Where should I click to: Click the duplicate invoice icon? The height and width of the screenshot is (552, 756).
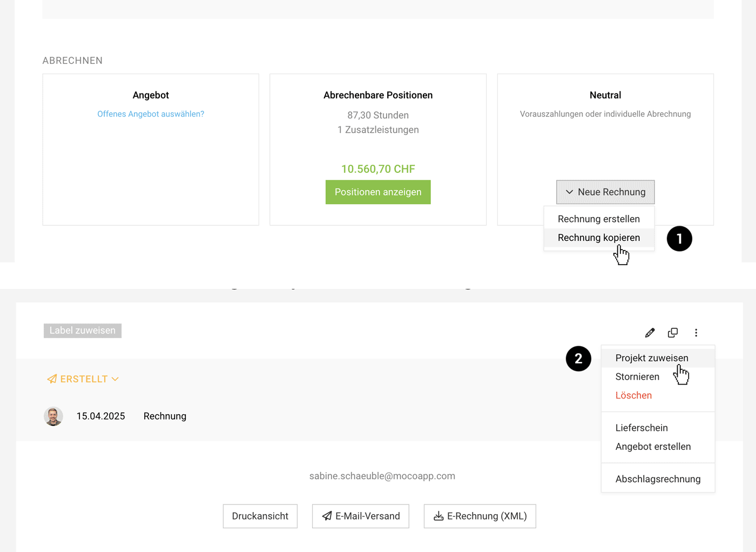(672, 333)
